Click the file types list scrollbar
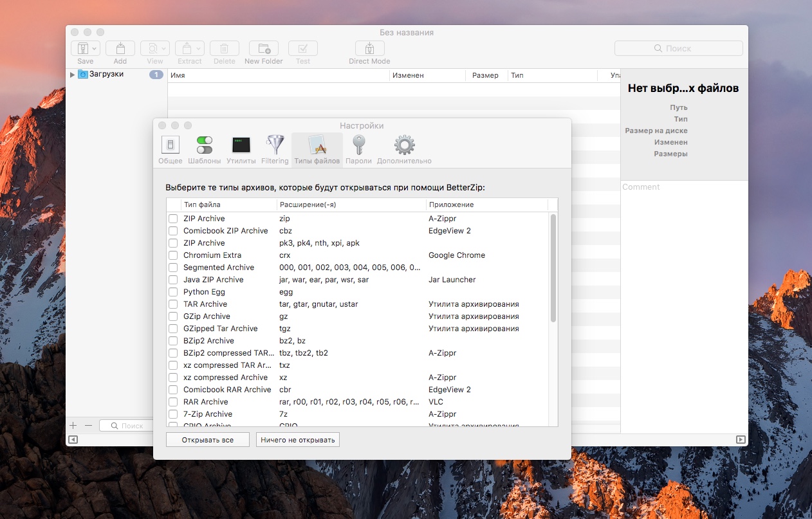The width and height of the screenshot is (812, 519). [x=553, y=268]
